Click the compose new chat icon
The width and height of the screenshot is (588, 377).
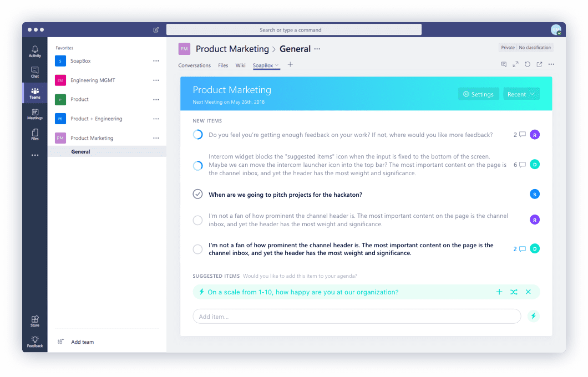156,29
